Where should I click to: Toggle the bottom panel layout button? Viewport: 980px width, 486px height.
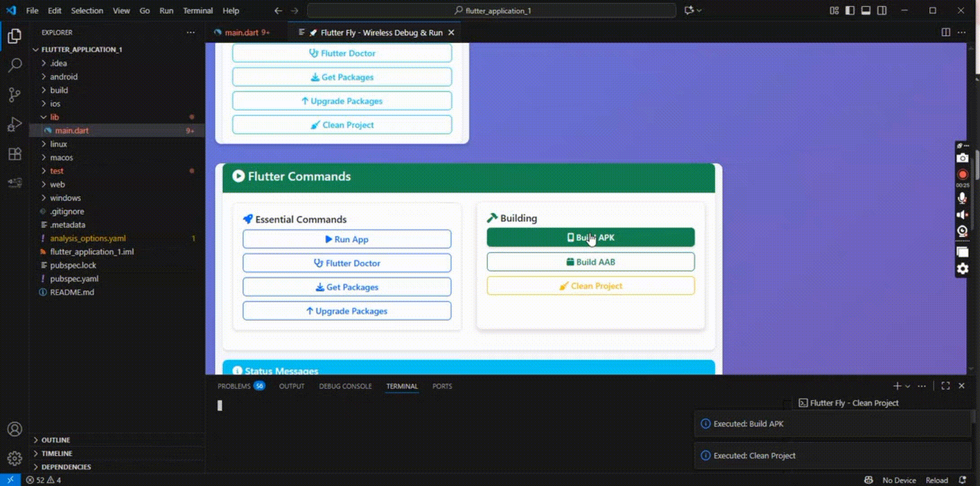coord(866,10)
